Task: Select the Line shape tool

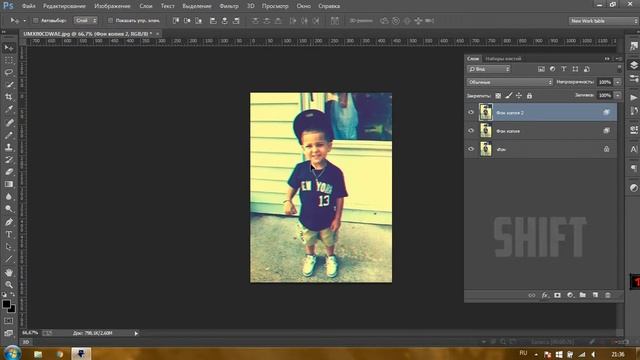Action: click(x=9, y=259)
